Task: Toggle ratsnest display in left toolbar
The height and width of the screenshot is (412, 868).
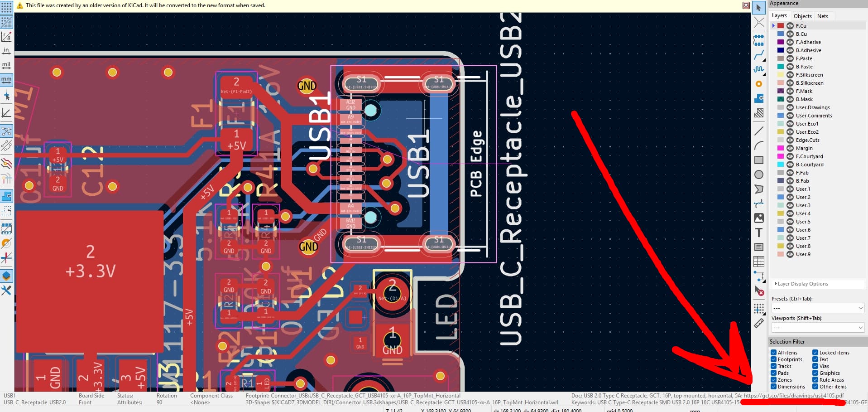Action: point(6,131)
